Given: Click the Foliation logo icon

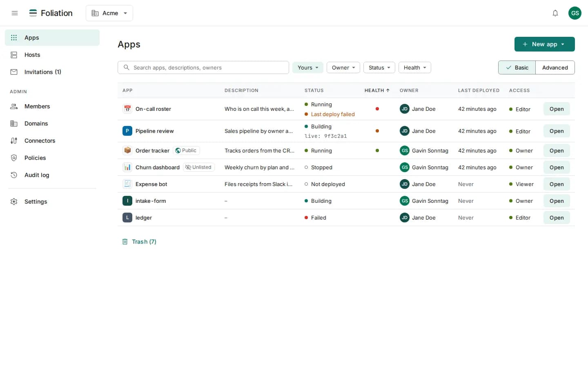Looking at the screenshot, I should 33,13.
